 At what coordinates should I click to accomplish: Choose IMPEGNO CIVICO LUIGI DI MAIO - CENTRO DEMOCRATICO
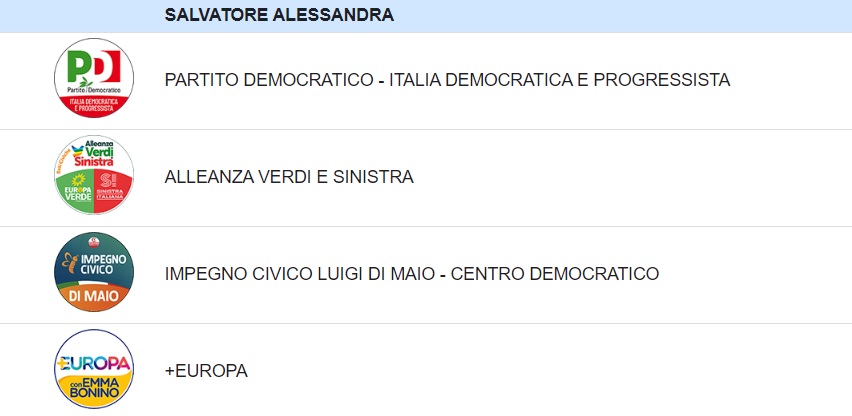click(x=412, y=274)
